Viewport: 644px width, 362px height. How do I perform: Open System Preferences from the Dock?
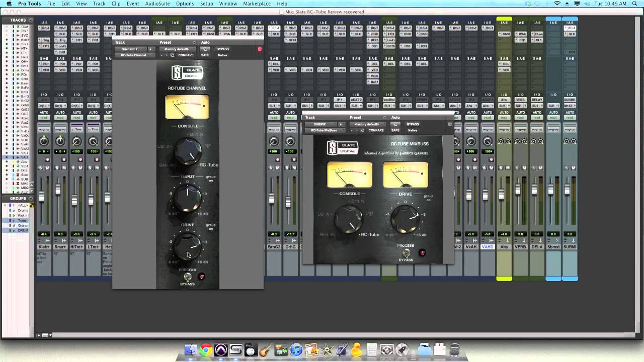click(387, 350)
